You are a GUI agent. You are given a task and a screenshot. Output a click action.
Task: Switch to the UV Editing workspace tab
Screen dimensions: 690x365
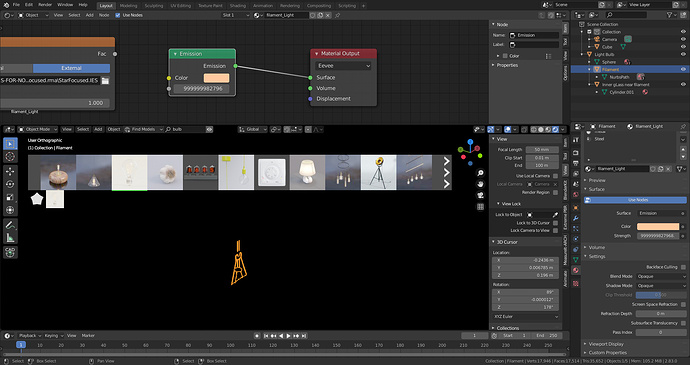coord(181,6)
